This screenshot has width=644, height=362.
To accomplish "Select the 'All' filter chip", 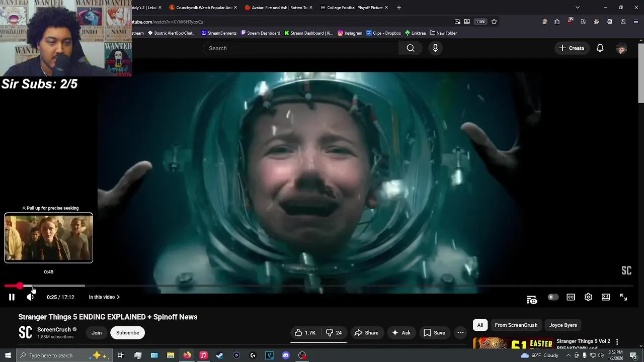I will click(480, 325).
